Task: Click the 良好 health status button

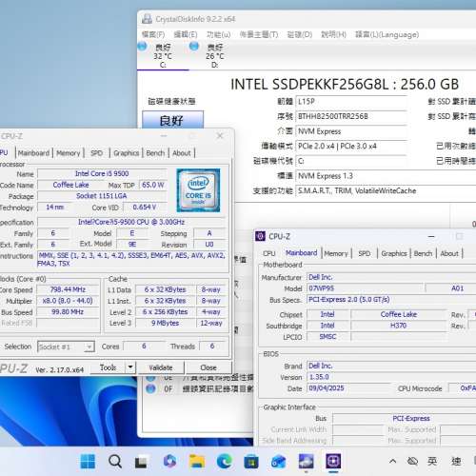Action: point(172,120)
